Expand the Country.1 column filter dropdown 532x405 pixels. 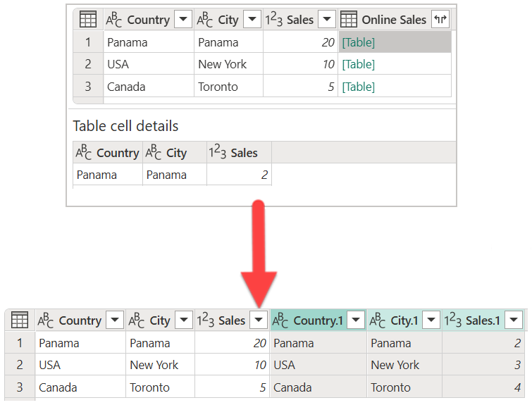[x=356, y=320]
